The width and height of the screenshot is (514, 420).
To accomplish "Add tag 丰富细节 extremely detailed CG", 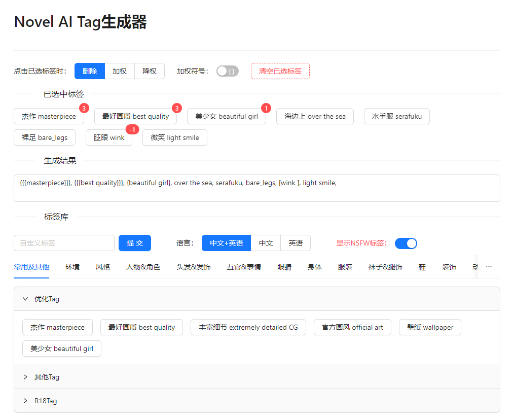I will (x=248, y=327).
